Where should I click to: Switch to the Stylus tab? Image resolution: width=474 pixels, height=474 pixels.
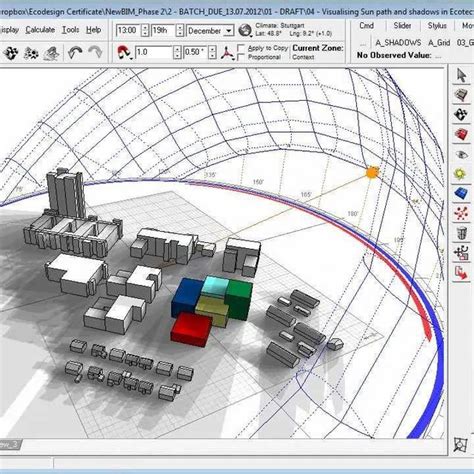(x=437, y=26)
